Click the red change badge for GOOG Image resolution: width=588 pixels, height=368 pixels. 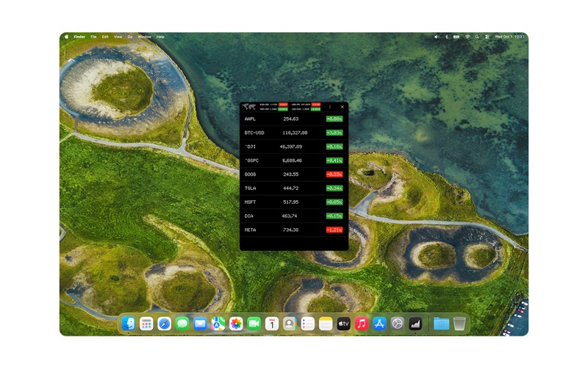click(334, 174)
